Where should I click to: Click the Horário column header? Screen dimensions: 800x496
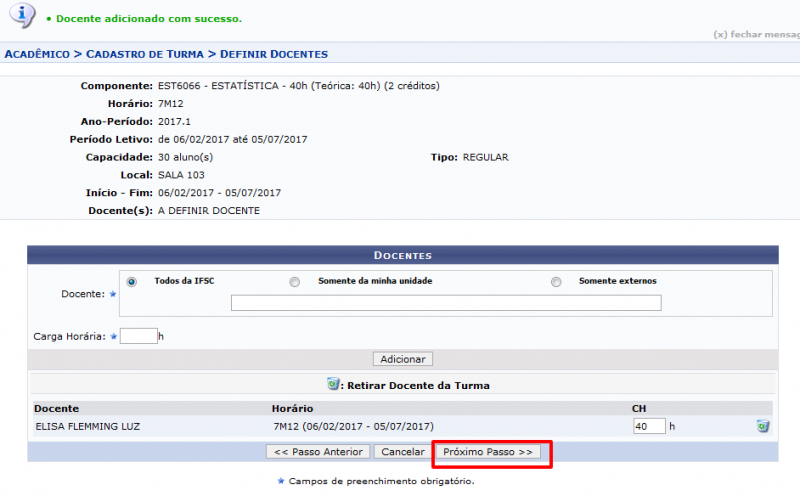(292, 409)
